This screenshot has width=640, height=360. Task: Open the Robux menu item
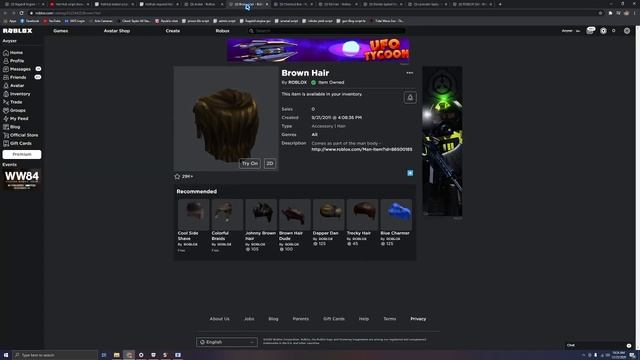[x=222, y=31]
